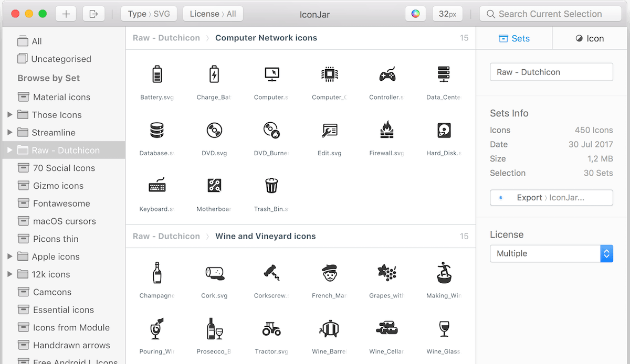Select the Firewall.svg icon
This screenshot has width=630, height=364.
387,130
